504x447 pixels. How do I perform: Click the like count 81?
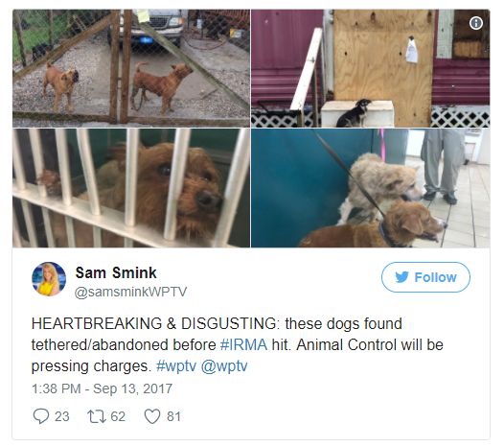pos(173,416)
